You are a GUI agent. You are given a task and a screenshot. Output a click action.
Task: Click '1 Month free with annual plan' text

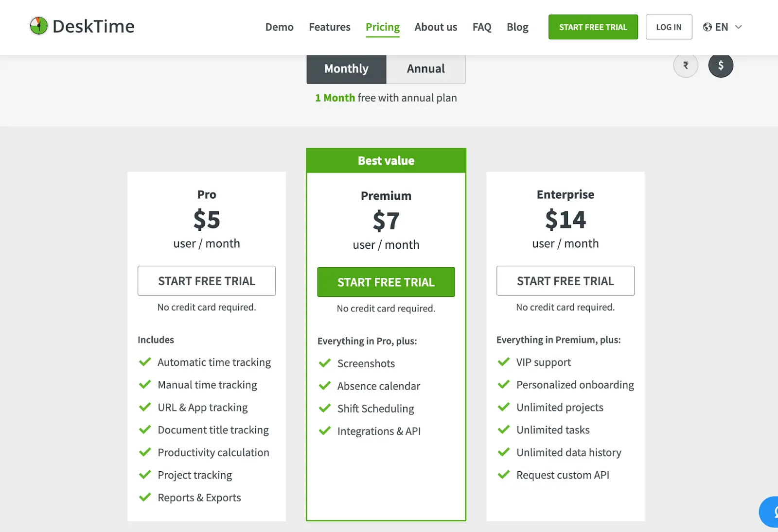386,98
